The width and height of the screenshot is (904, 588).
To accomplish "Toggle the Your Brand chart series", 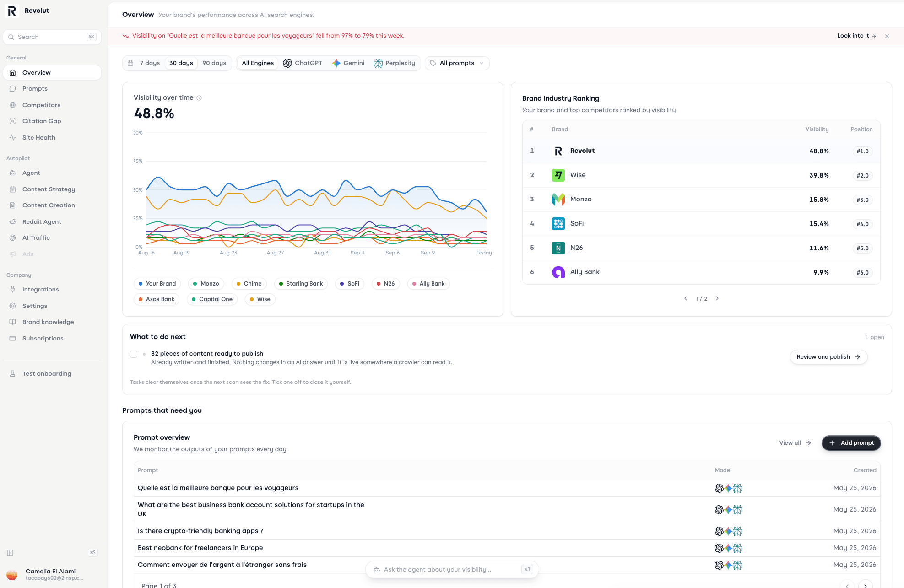I will 157,284.
